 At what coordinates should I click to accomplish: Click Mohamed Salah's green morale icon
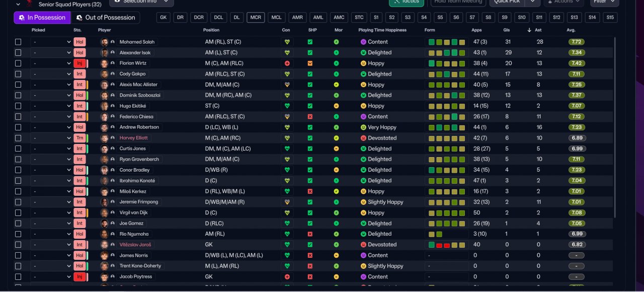click(x=336, y=42)
